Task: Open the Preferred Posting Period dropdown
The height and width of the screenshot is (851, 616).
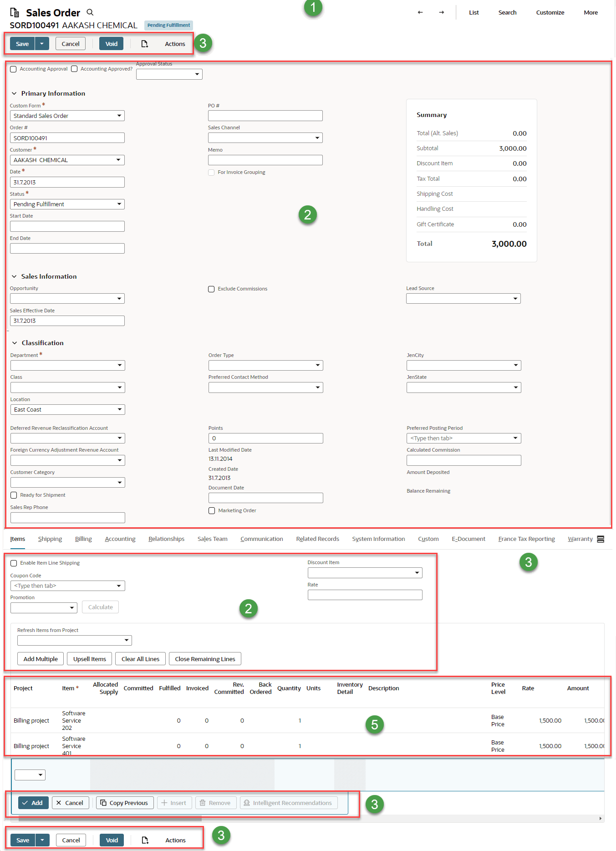Action: [x=463, y=438]
